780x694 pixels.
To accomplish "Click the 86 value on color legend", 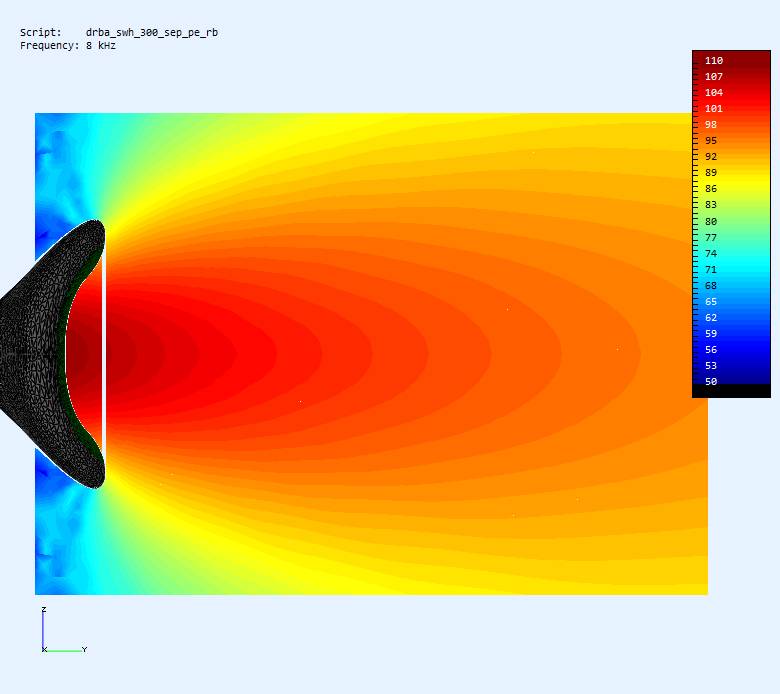I will [x=711, y=189].
